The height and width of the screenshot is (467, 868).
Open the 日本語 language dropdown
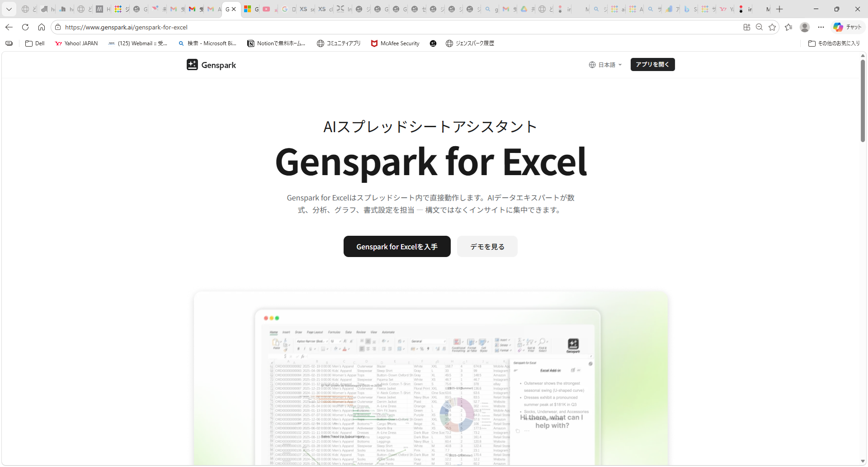click(609, 65)
